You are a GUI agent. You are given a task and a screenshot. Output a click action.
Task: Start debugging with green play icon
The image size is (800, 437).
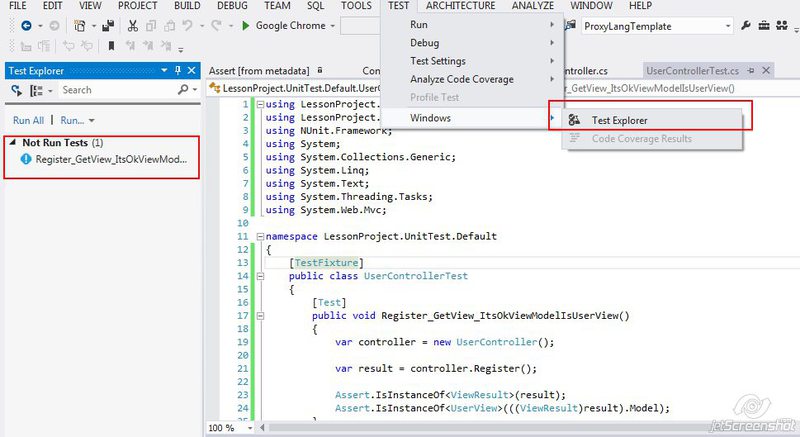(246, 25)
